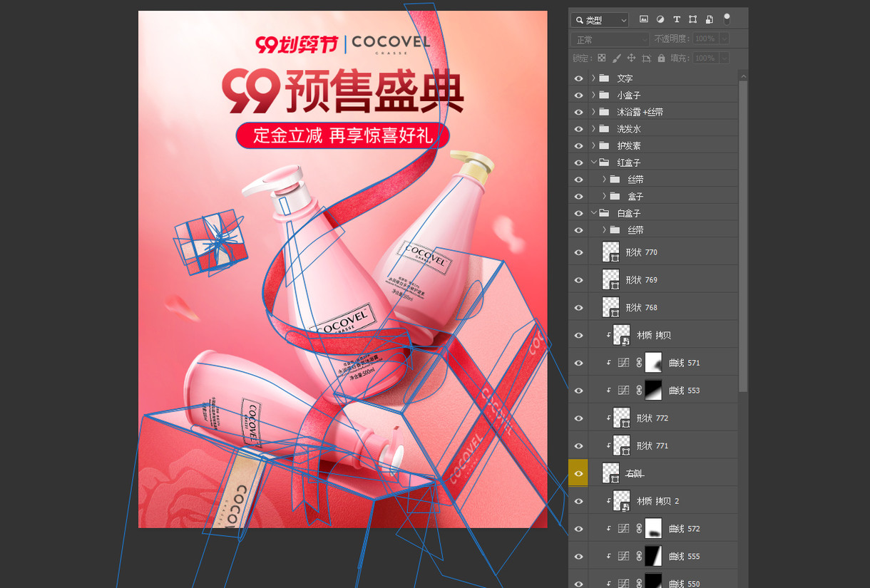This screenshot has width=870, height=588.
Task: Hide the 曲线 571 adjustment layer
Action: point(578,363)
